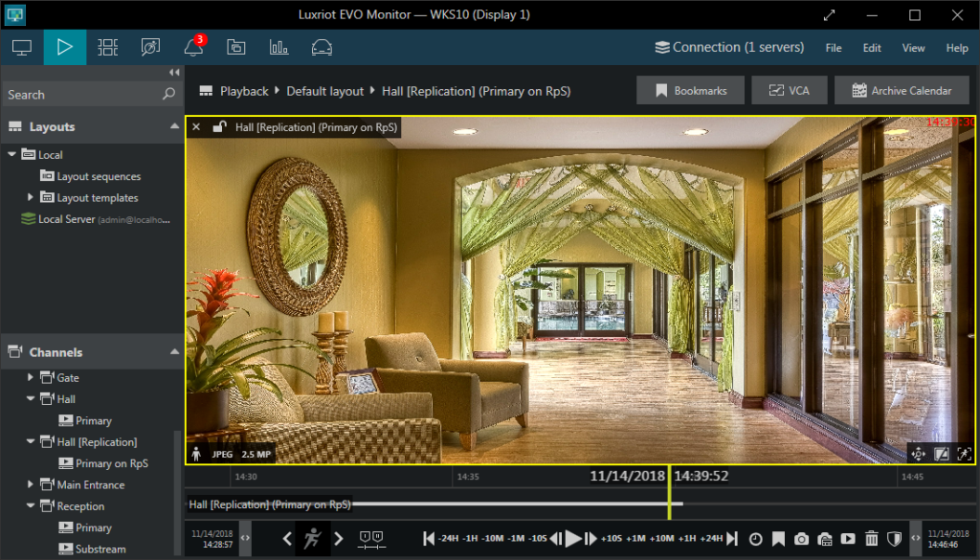Skip back 10 seconds (-10S)
Screen dimensions: 980x560
[x=538, y=538]
